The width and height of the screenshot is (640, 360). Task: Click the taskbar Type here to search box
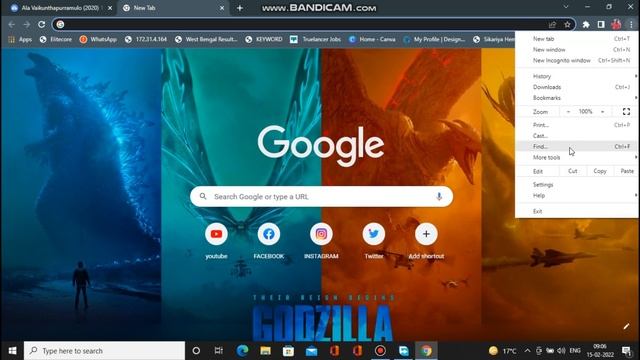[104, 351]
